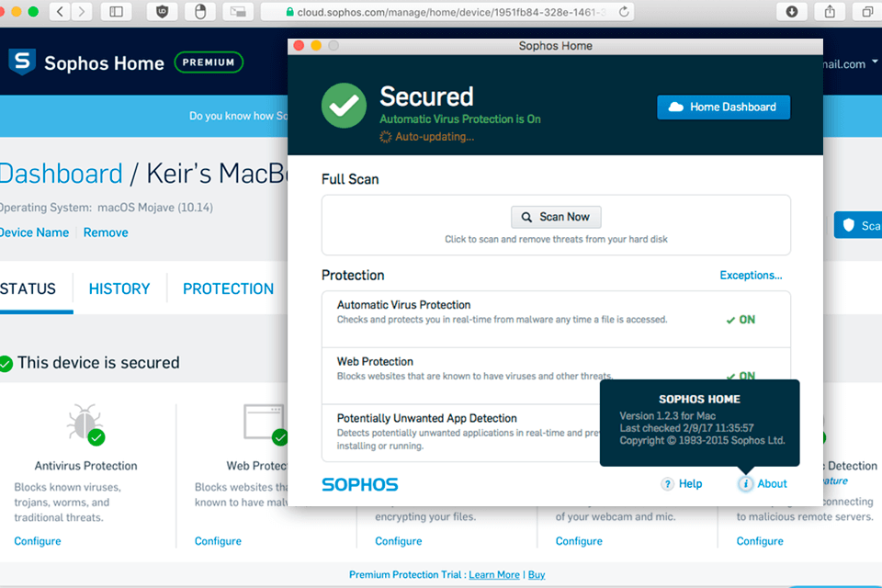Viewport: 882px width, 588px height.
Task: Click Configure under Antivirus Protection
Action: point(38,541)
